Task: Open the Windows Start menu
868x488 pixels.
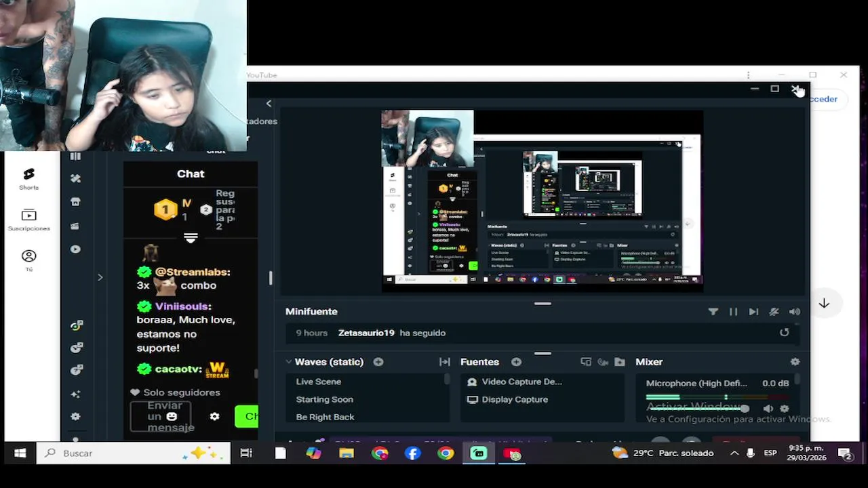Action: coord(20,453)
